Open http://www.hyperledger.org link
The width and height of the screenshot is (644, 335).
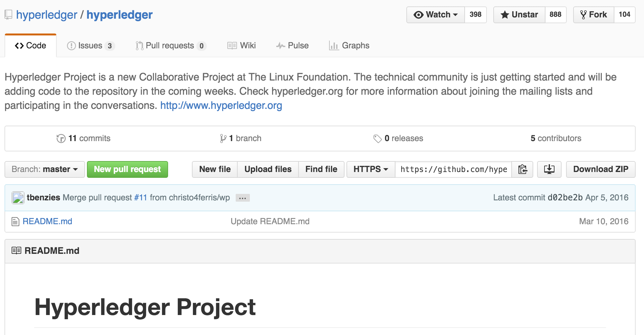click(x=221, y=105)
